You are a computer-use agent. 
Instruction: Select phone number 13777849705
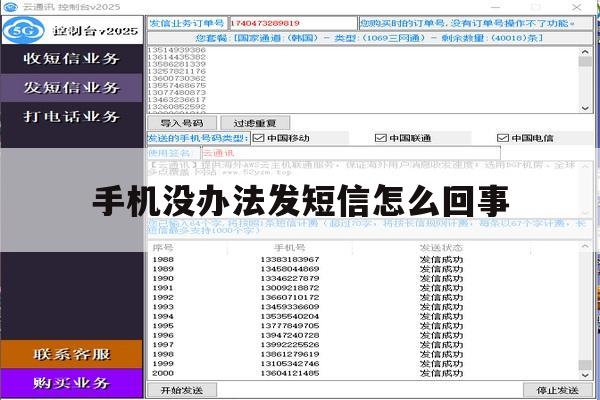click(x=290, y=326)
